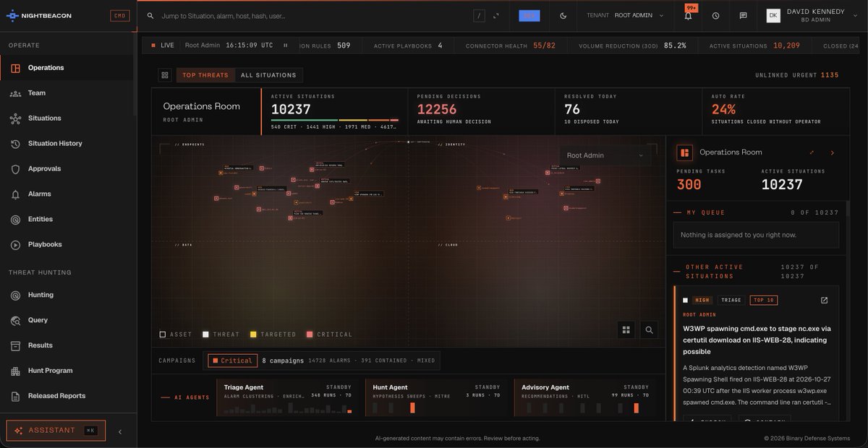Click the TOP 10 tag on the situation card

pyautogui.click(x=764, y=300)
